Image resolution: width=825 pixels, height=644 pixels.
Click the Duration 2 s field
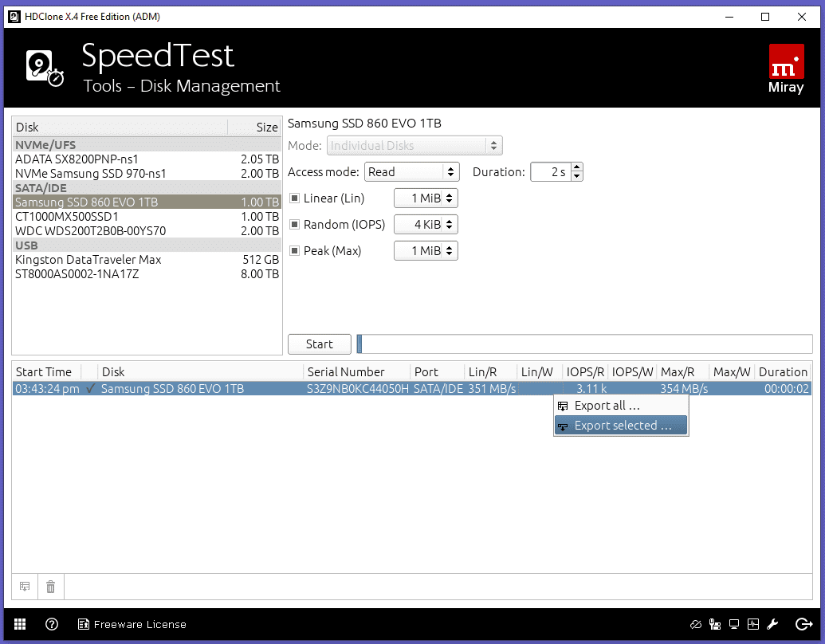click(551, 172)
